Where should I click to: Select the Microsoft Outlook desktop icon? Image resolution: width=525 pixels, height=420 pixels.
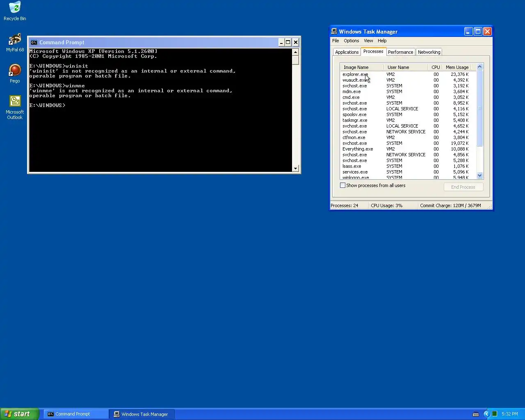(x=15, y=107)
